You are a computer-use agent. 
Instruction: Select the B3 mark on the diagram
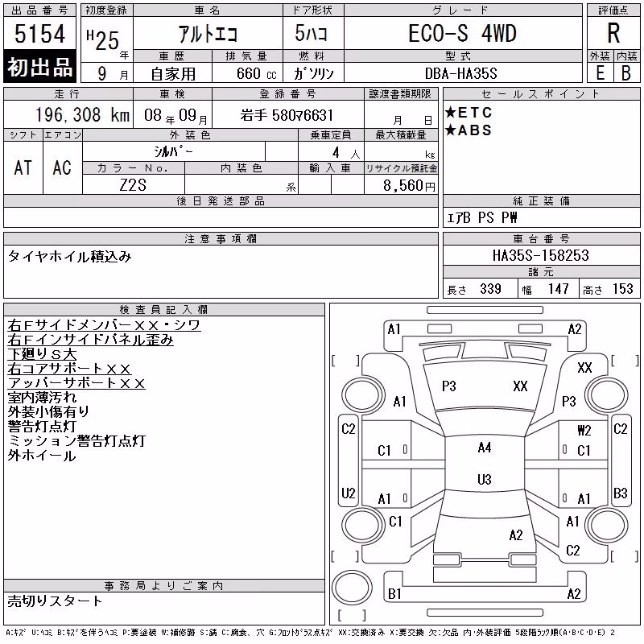620,493
